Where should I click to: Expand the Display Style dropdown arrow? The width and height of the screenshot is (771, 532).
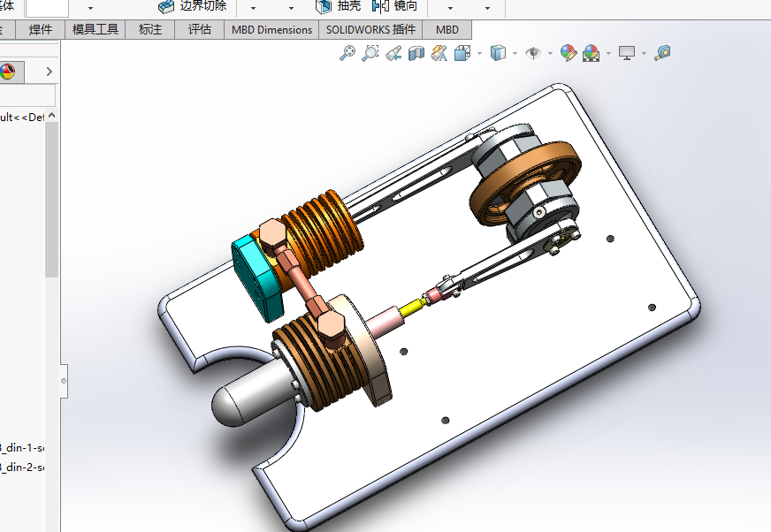[x=515, y=53]
